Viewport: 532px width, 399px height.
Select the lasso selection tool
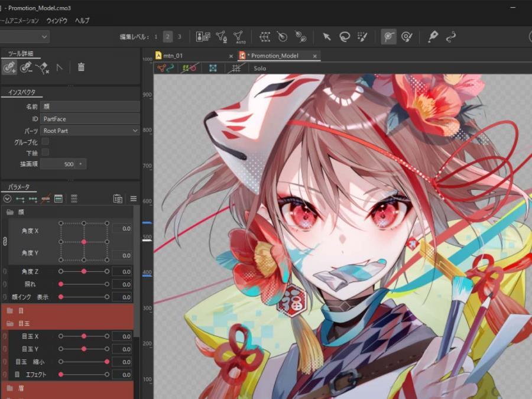pyautogui.click(x=344, y=37)
